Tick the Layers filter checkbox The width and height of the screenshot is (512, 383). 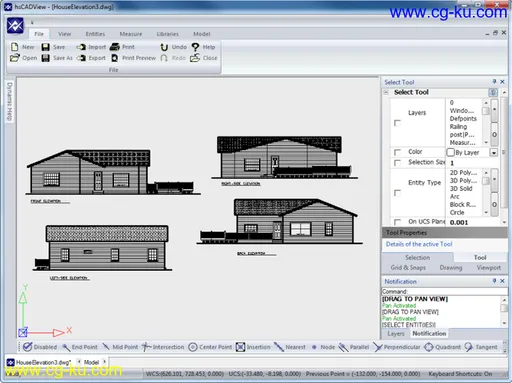[x=397, y=123]
